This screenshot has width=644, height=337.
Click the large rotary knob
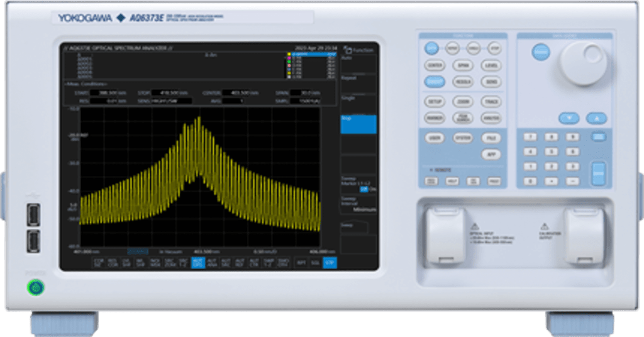coord(582,62)
